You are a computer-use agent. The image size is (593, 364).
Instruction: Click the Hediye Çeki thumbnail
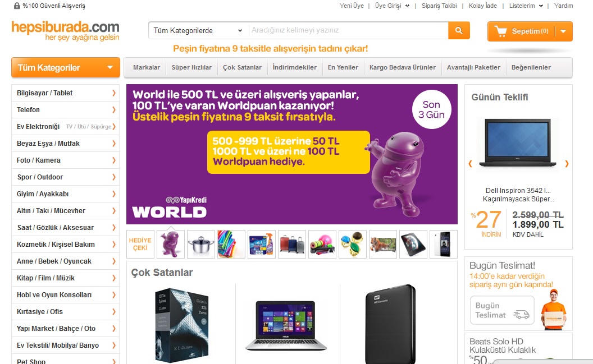(x=140, y=245)
